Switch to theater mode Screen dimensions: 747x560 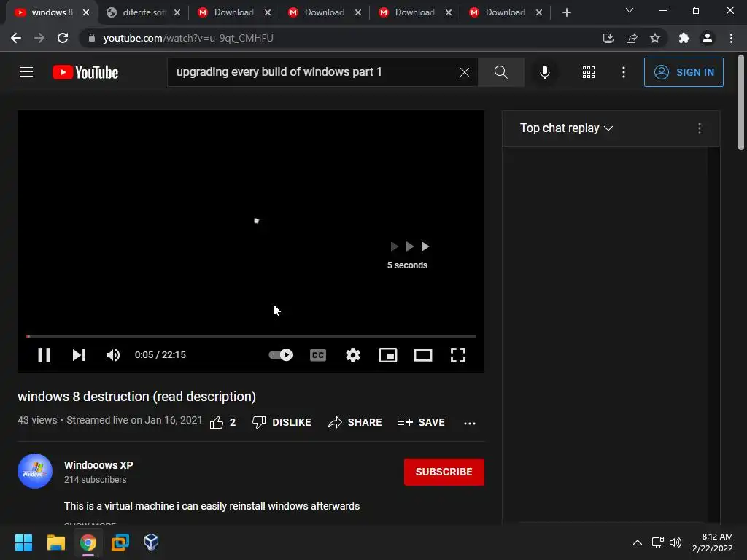(423, 355)
